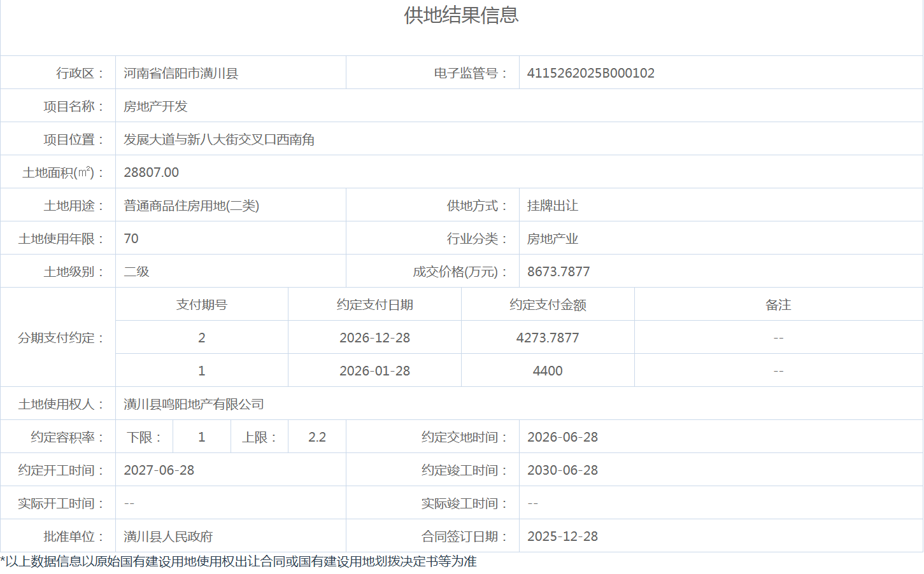This screenshot has height=574, width=924.
Task: Click the 备注 column header
Action: 778,305
